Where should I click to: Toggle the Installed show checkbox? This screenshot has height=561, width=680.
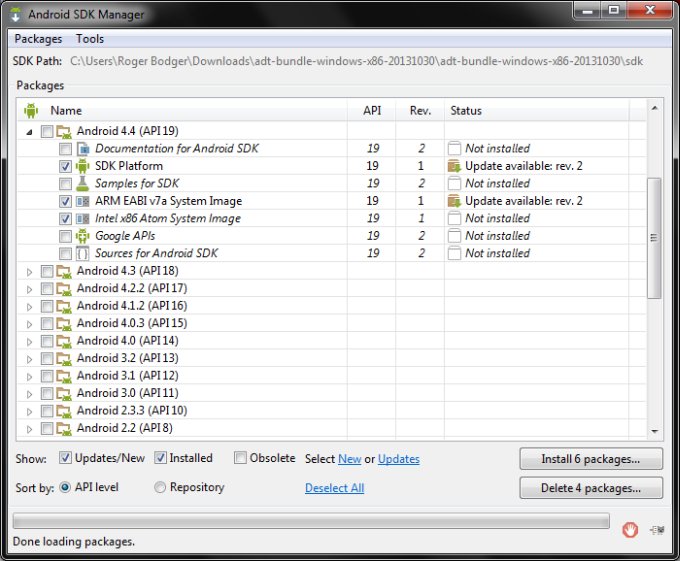(160, 458)
